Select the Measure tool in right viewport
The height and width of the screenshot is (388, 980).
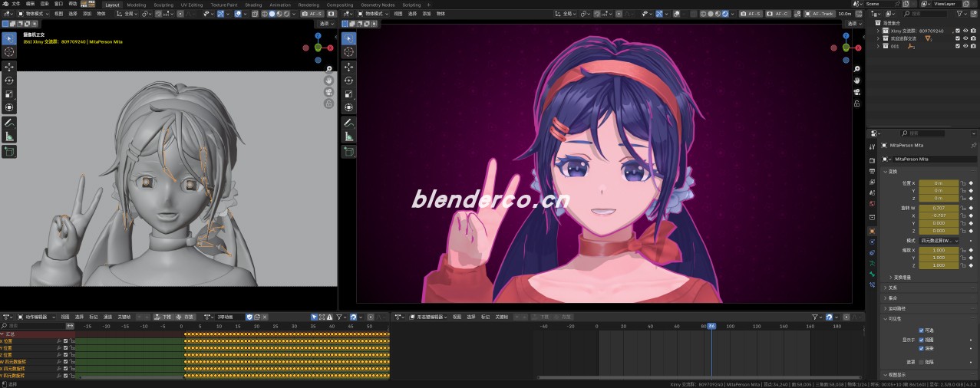(x=348, y=136)
